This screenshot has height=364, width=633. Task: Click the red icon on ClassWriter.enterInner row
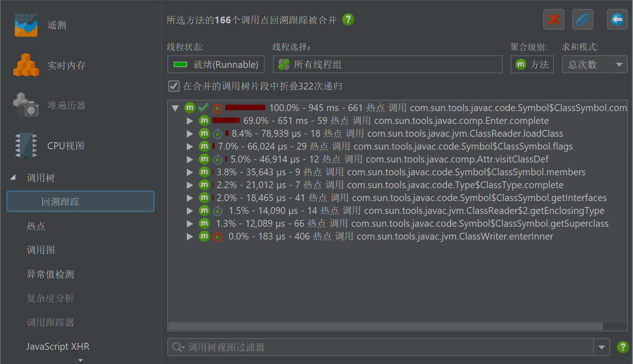(218, 236)
